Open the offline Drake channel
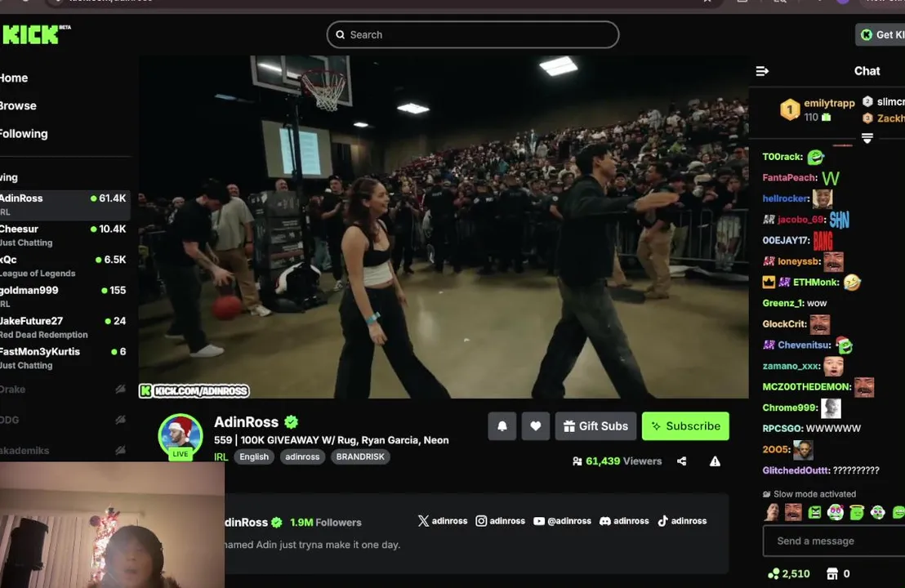This screenshot has width=905, height=588. click(x=65, y=390)
